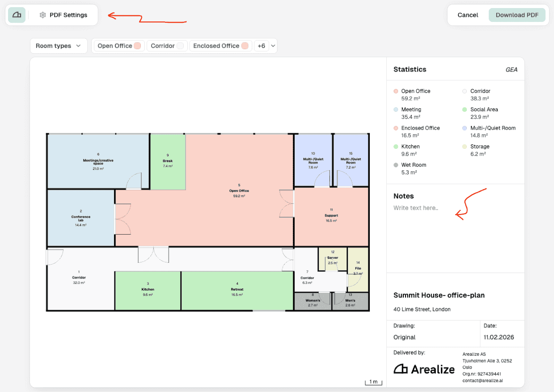The width and height of the screenshot is (554, 392).
Task: Open the Room types dropdown
Action: 59,46
